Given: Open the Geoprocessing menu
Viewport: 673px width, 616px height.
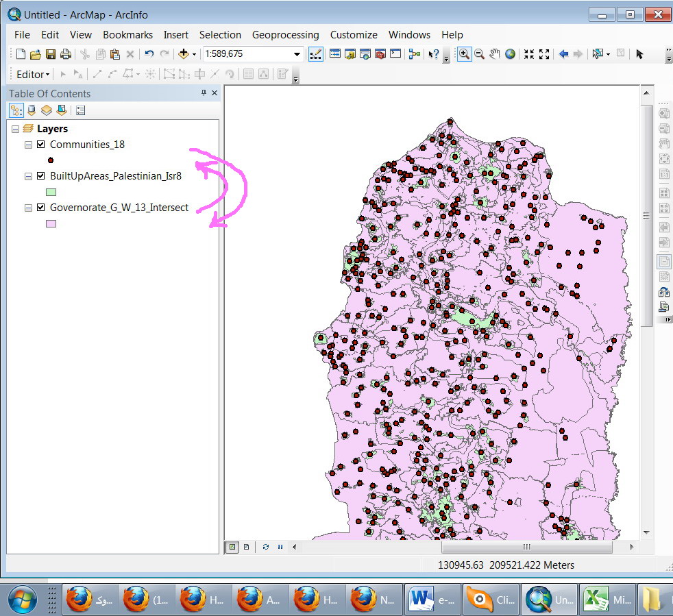Looking at the screenshot, I should click(x=285, y=35).
